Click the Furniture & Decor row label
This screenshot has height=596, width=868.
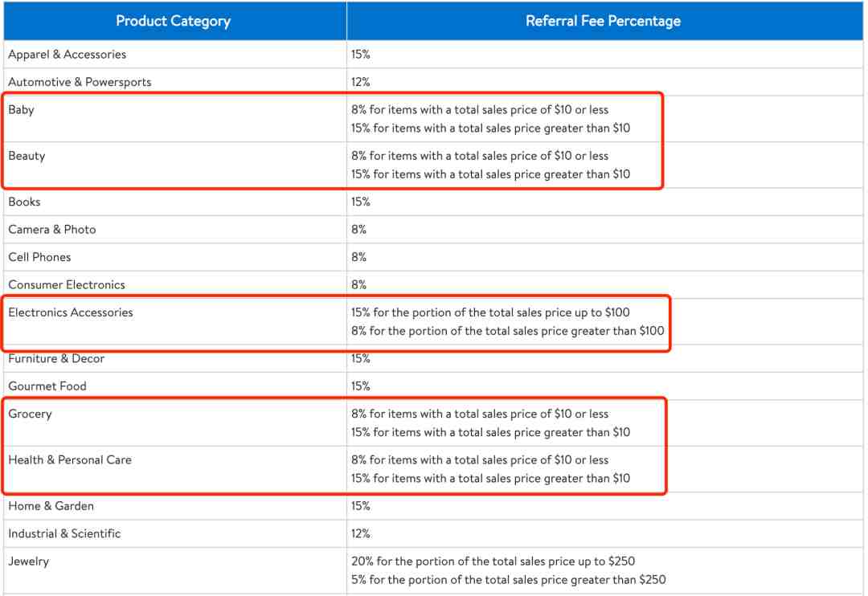tap(56, 358)
